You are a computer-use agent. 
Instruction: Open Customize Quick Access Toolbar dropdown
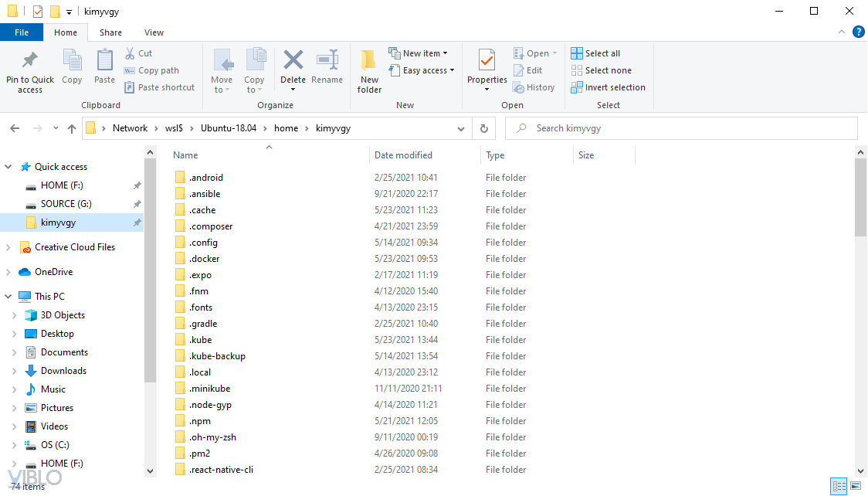coord(69,12)
